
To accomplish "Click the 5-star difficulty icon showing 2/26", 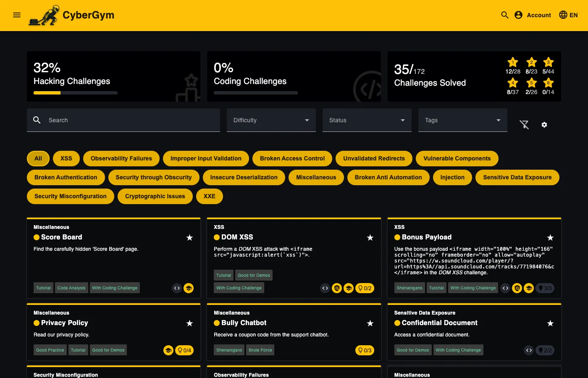I will coord(531,82).
